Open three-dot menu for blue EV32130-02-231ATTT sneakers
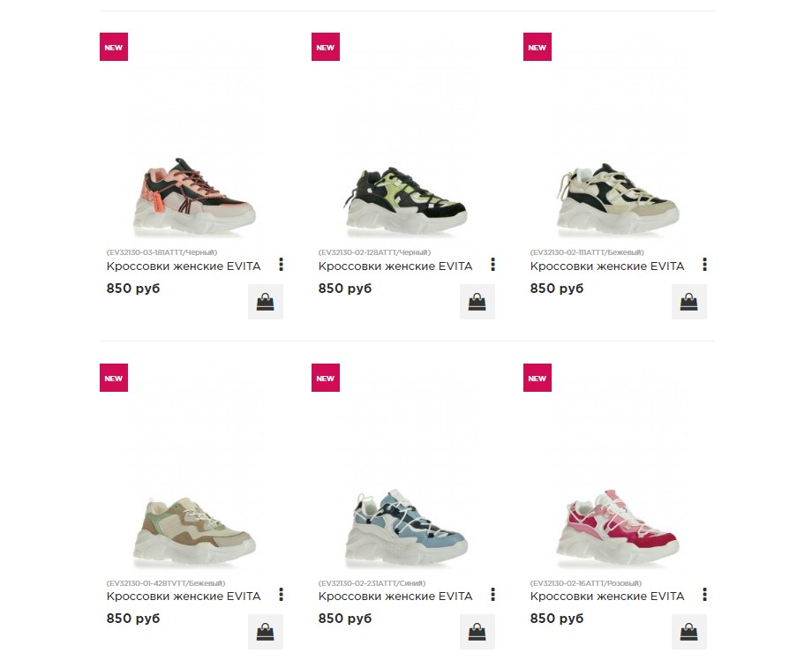812x668 pixels. [493, 595]
